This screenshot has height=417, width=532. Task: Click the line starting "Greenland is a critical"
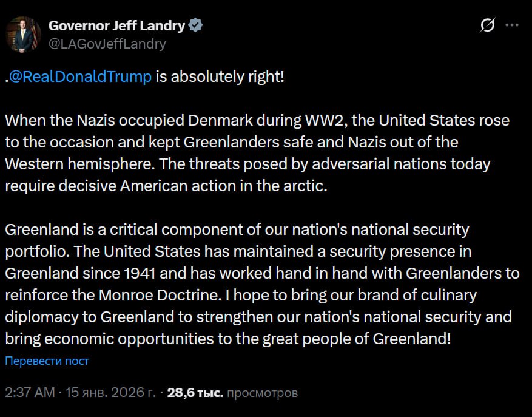pos(237,230)
